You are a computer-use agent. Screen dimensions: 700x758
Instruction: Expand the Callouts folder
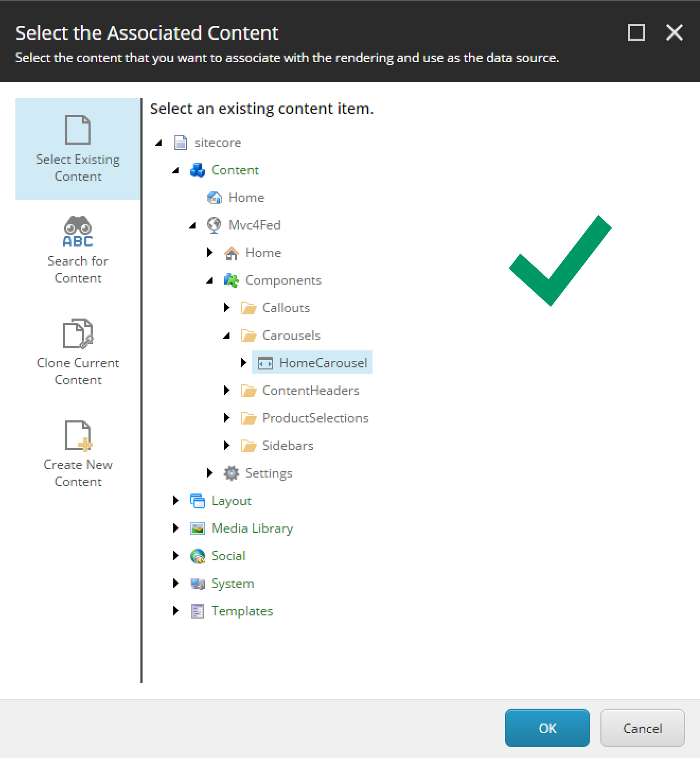(x=227, y=307)
